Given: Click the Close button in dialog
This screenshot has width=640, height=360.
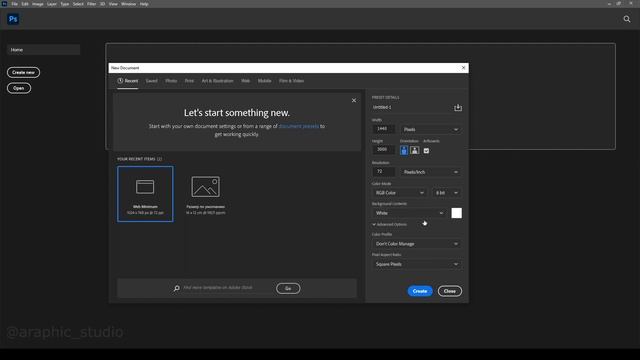Looking at the screenshot, I should (x=450, y=291).
